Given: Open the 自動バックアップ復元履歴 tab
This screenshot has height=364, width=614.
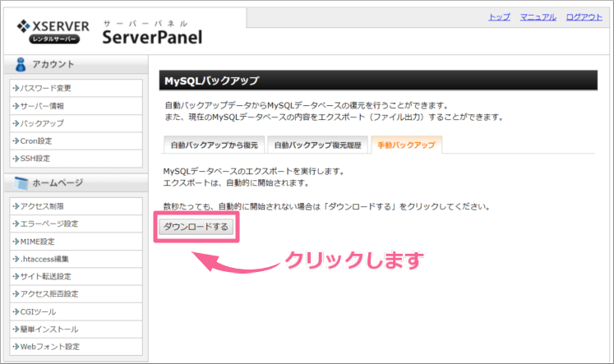Looking at the screenshot, I should (x=317, y=145).
